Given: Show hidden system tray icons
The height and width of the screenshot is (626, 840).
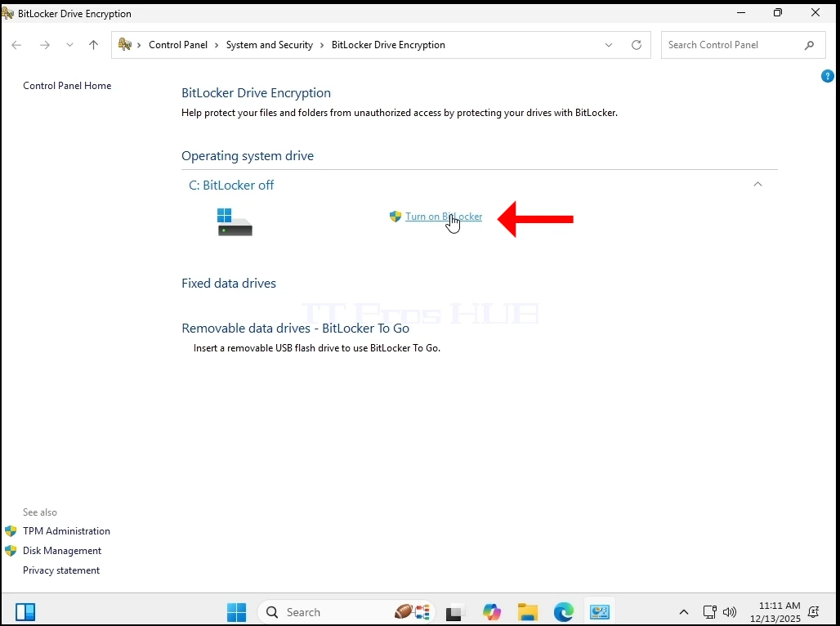Looking at the screenshot, I should pos(684,612).
